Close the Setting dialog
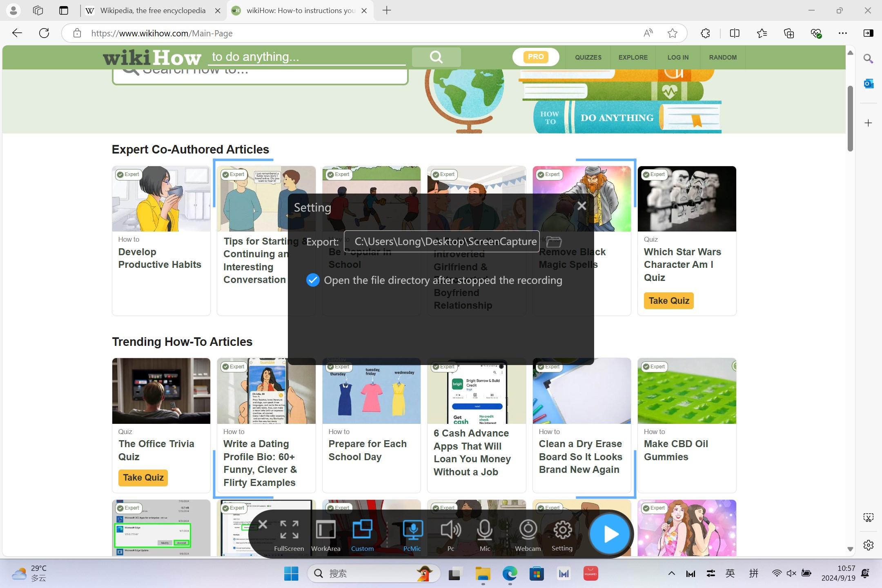This screenshot has height=588, width=882. [x=582, y=206]
